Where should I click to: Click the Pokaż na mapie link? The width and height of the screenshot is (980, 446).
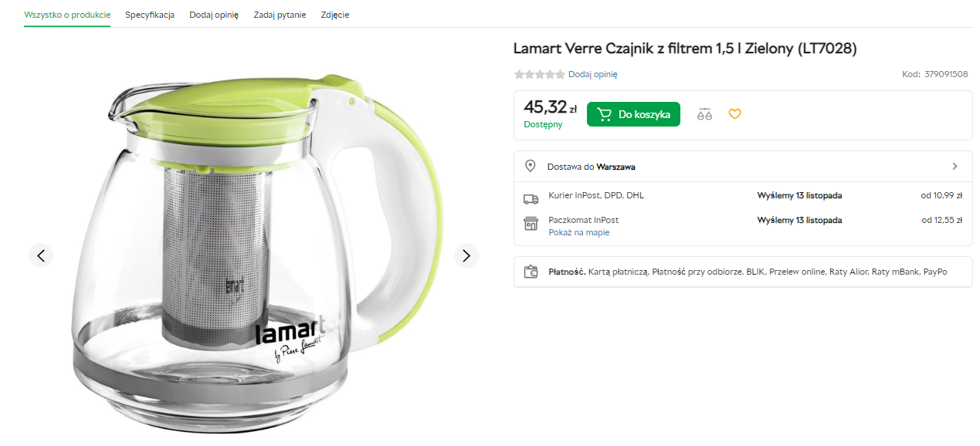[578, 232]
